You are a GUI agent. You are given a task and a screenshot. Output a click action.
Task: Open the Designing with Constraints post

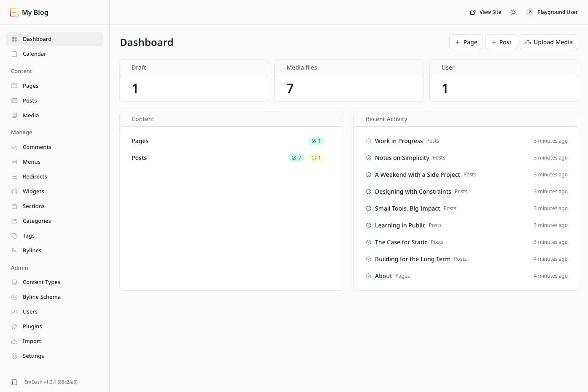tap(413, 192)
